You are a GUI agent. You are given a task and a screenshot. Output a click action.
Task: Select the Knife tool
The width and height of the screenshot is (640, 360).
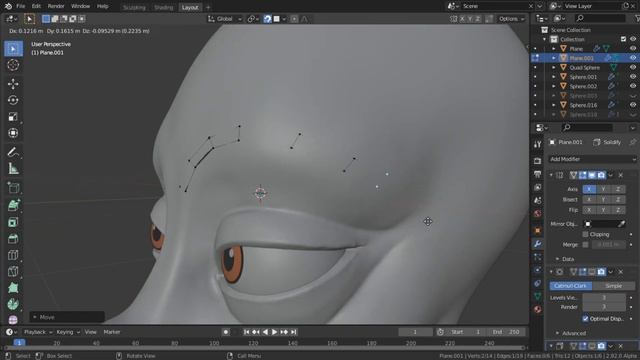coord(13,271)
